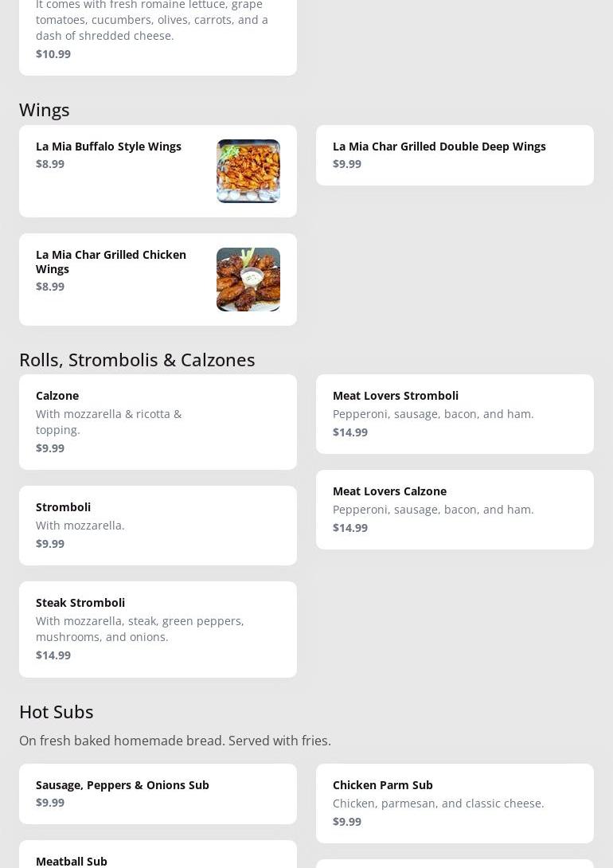Click the Hot Subs fresh bread subtitle
This screenshot has width=613, height=868.
click(175, 741)
